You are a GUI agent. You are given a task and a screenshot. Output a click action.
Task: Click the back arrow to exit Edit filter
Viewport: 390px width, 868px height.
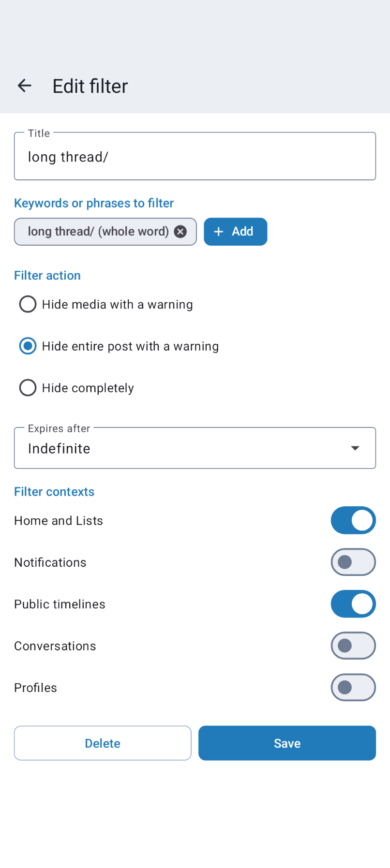(24, 86)
